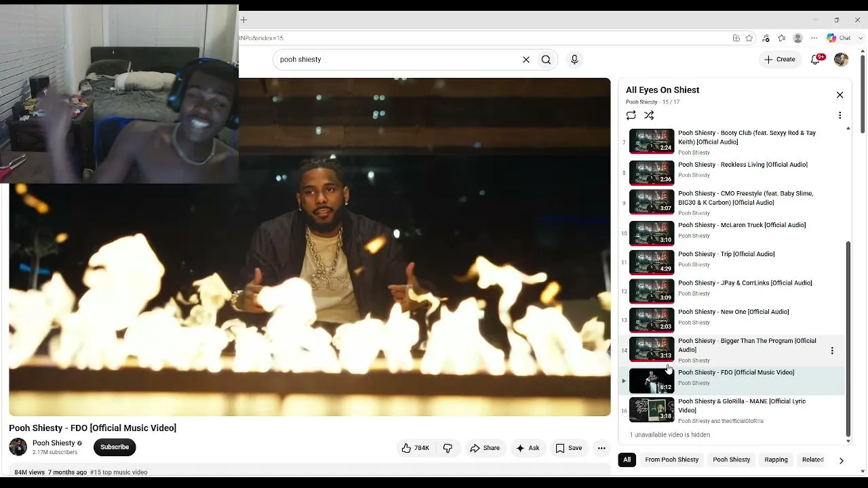Screen dimensions: 868x488
Task: Open Copilot Chat in the browser toolbar
Action: pos(839,39)
